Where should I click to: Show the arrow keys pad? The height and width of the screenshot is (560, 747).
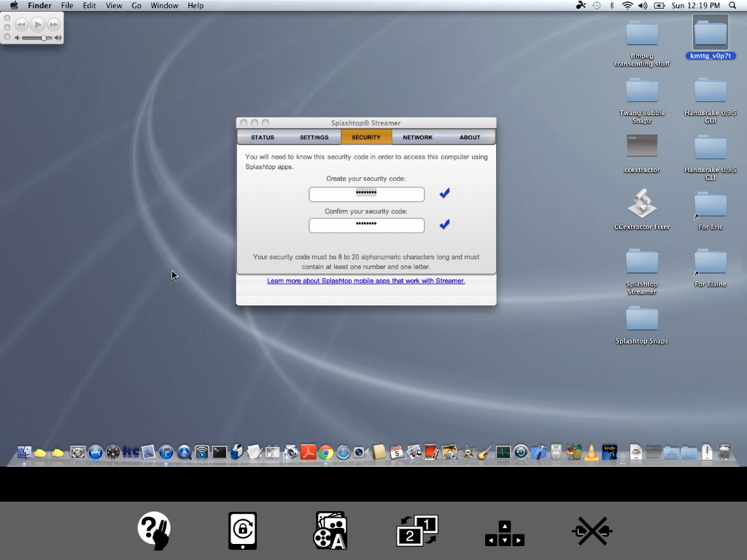505,533
